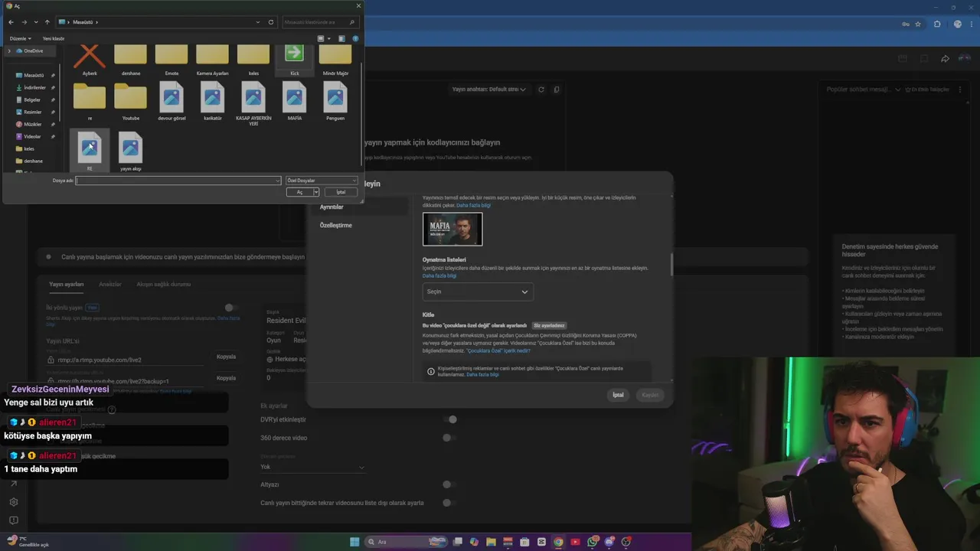
Task: Click the Aç open button
Action: click(x=299, y=192)
